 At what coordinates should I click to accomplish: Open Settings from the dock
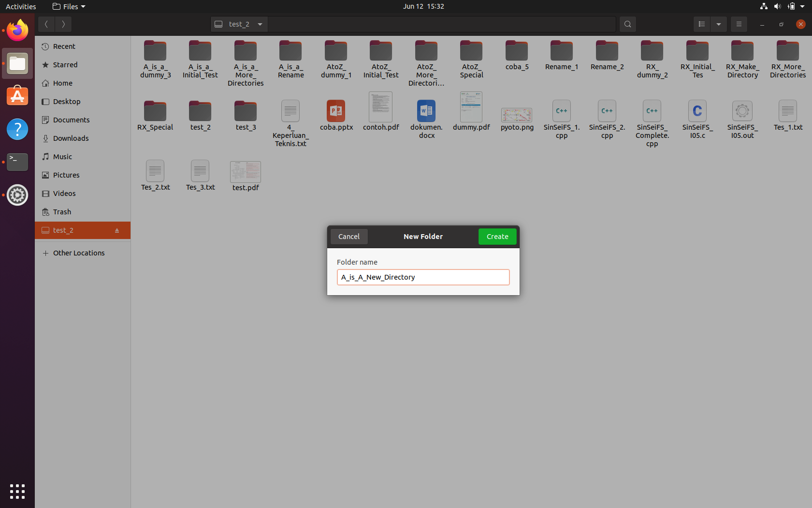click(x=17, y=195)
